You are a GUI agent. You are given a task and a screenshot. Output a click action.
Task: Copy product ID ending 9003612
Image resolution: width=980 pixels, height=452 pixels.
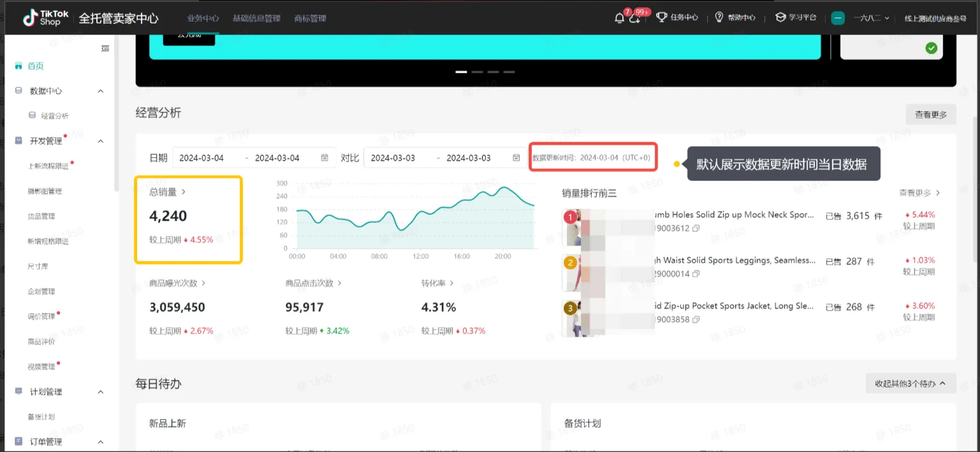pos(696,228)
